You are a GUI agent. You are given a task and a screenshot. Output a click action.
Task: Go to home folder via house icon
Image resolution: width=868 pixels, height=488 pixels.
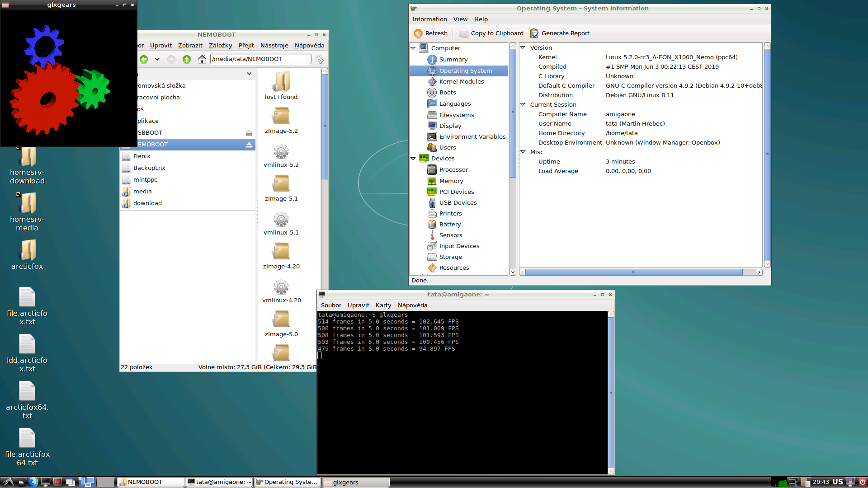tap(202, 59)
